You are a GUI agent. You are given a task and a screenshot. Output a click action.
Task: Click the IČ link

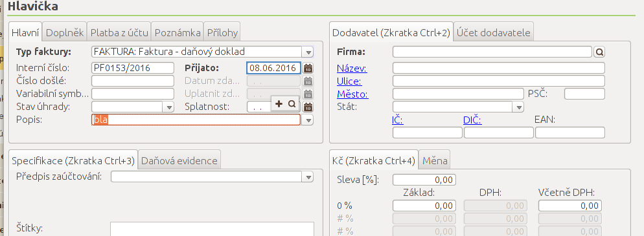(x=398, y=120)
